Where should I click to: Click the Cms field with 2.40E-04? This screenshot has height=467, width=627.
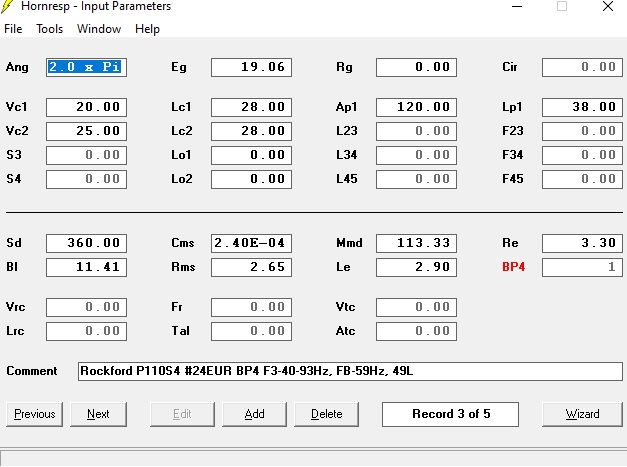click(x=252, y=243)
